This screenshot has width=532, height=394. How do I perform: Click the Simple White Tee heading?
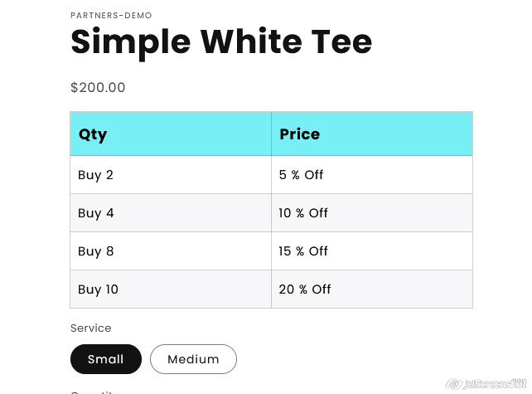point(221,41)
